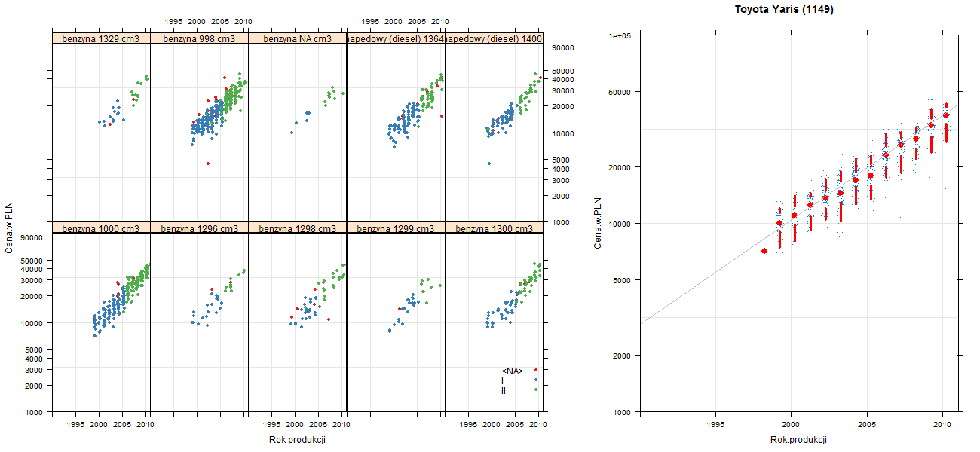The image size is (980, 452).
Task: Click the "benzyna NA cm3" panel header
Action: [297, 38]
